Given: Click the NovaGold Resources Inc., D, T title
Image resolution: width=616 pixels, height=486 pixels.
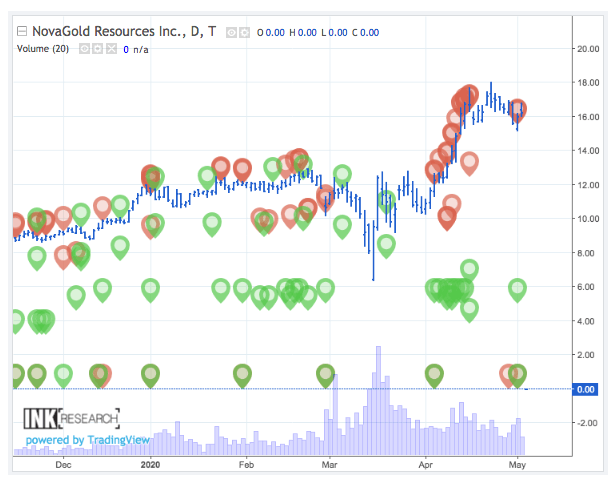Looking at the screenshot, I should coord(124,31).
